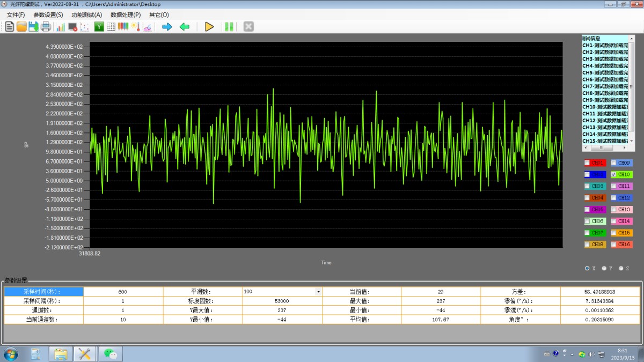Enable the CH16 channel checkbox
The width and height of the screenshot is (644, 362).
[x=614, y=245]
